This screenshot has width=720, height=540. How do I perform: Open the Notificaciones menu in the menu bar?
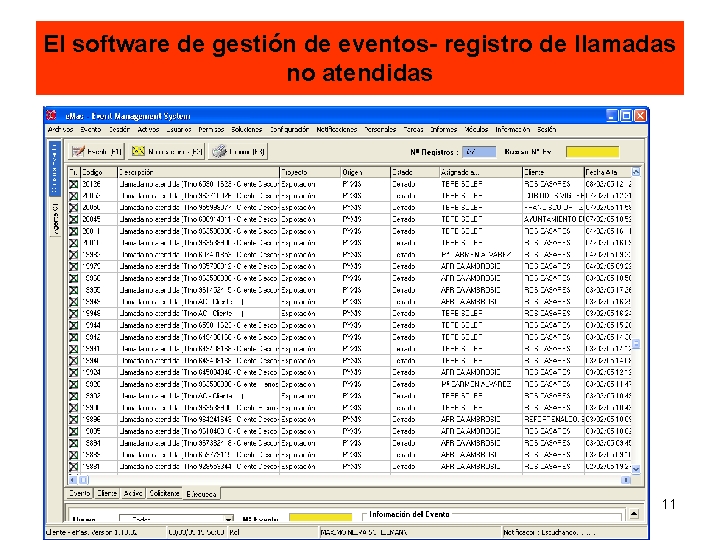pyautogui.click(x=337, y=129)
